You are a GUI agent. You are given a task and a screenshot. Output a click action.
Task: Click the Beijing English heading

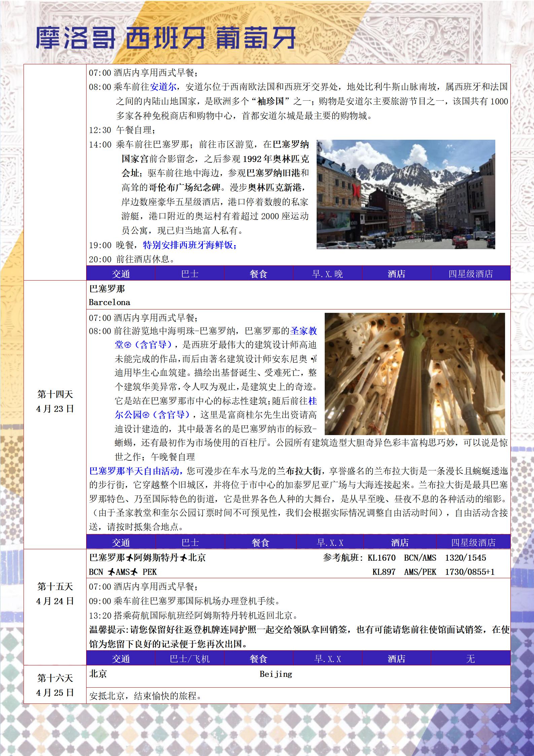point(276,674)
